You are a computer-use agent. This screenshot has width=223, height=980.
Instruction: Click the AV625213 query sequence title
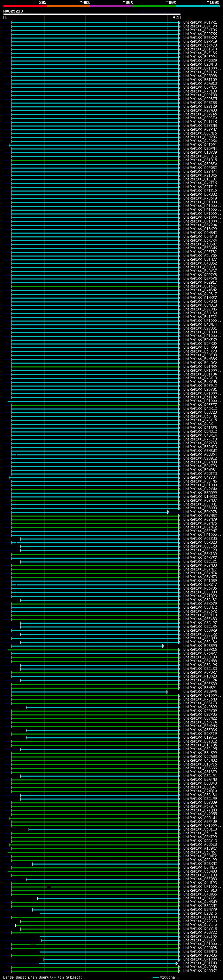13,11
